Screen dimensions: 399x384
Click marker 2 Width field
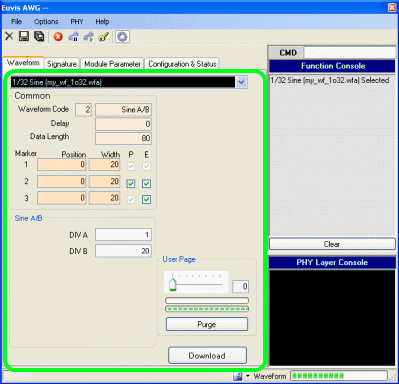[104, 181]
